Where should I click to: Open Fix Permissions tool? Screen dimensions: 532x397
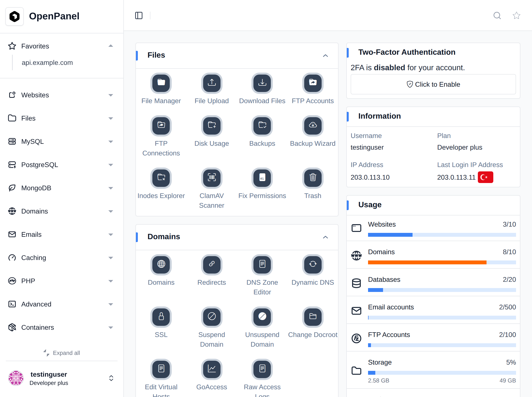[x=262, y=178]
